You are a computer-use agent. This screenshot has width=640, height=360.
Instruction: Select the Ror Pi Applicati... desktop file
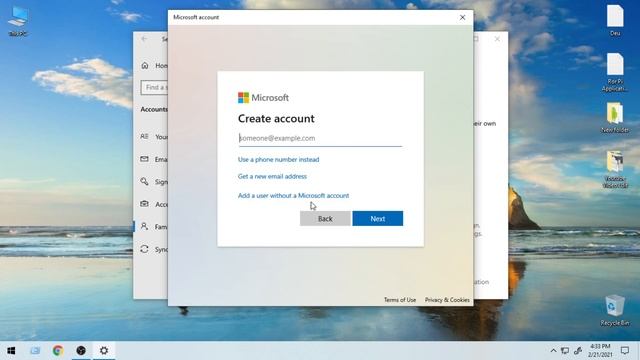pyautogui.click(x=615, y=73)
